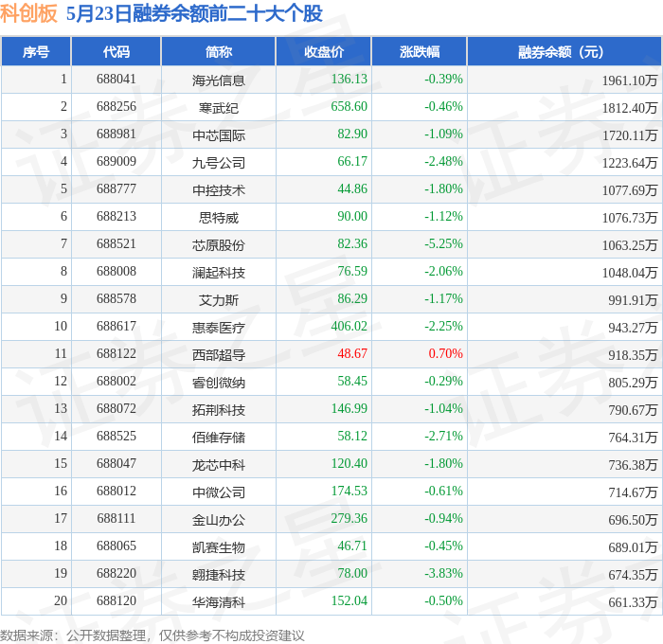Select stock name 睿创微纳
This screenshot has height=644, width=663.
(x=219, y=383)
